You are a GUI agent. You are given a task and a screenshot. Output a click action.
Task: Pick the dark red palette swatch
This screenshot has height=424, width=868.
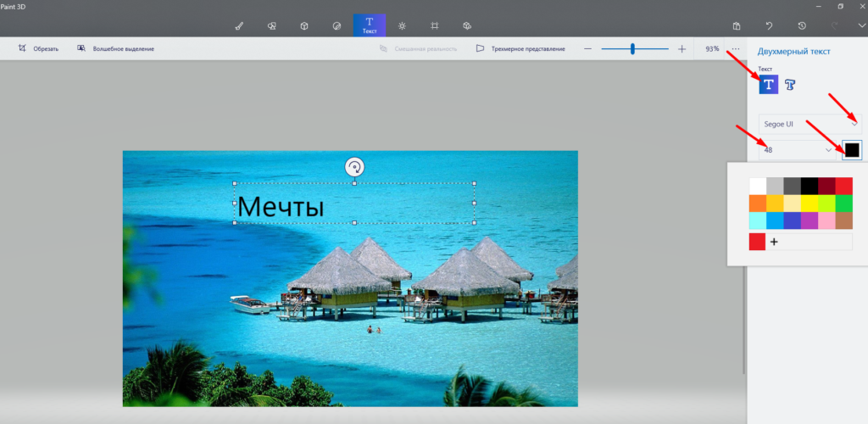826,186
